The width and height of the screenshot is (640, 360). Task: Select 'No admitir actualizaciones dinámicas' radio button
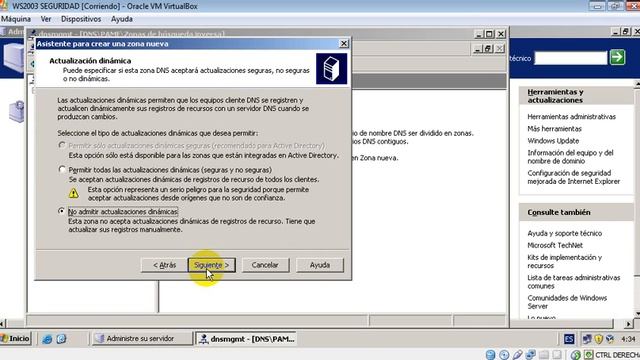click(x=62, y=211)
